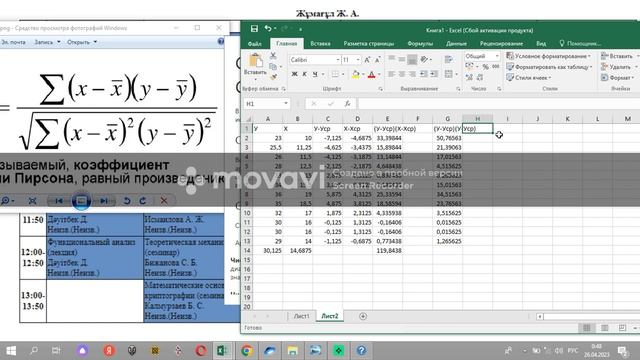The image size is (640, 360).
Task: Switch to Normal view in status bar
Action: coord(587,328)
